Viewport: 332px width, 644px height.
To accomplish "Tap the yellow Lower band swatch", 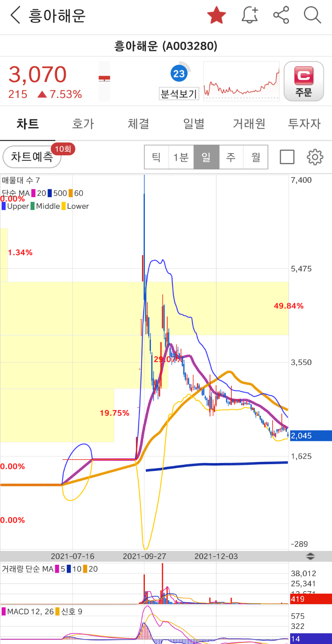I will click(63, 206).
